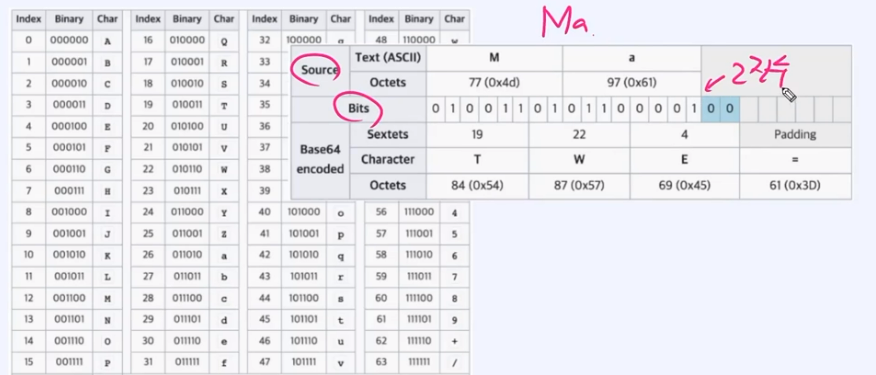Click index number '16' cell
This screenshot has height=375, width=876.
[148, 40]
